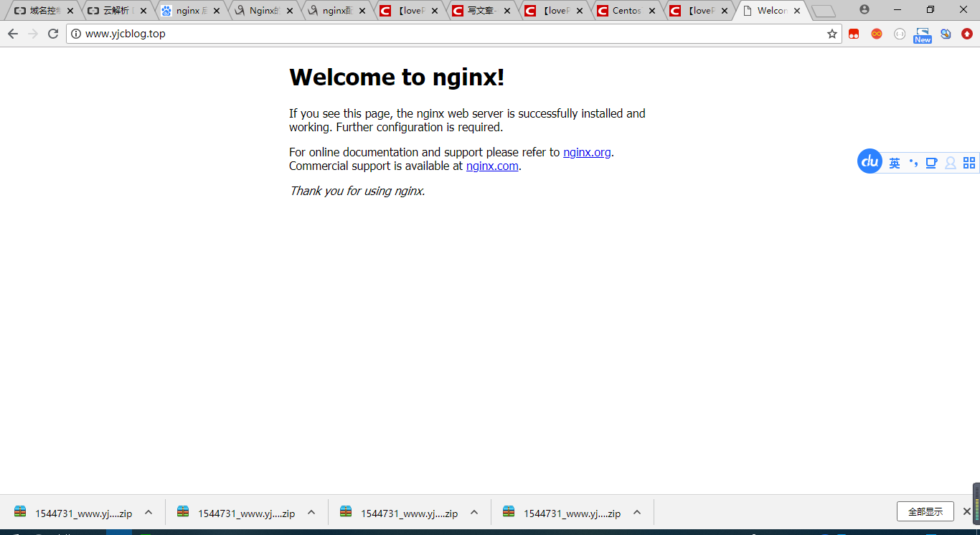980x535 pixels.
Task: Close the 写文章 tab
Action: point(507,11)
